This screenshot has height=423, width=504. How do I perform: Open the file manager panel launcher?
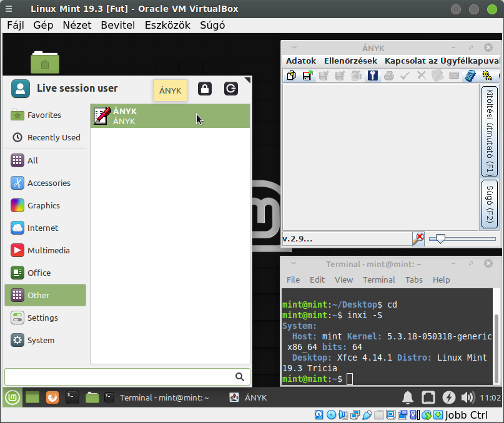pos(92,397)
